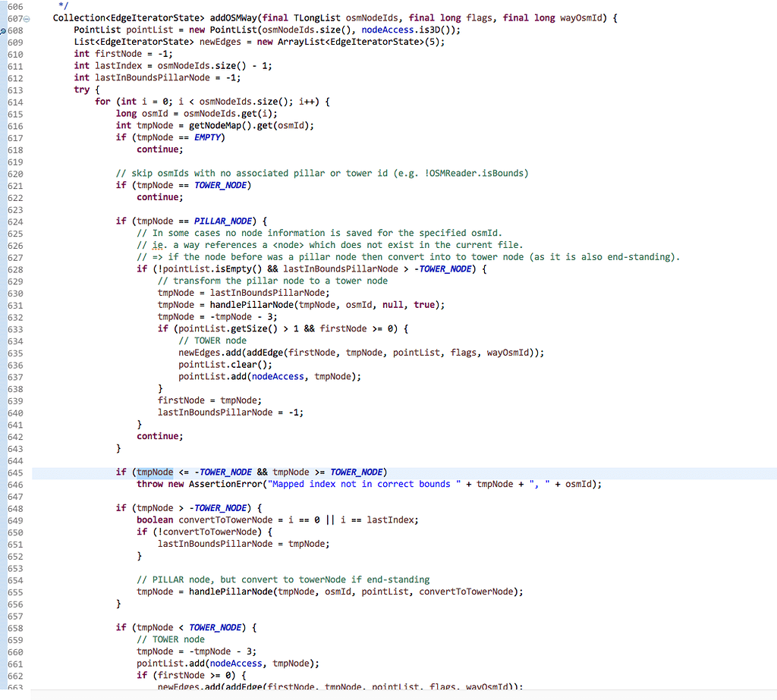Click the marker icon beside line 608
The image size is (777, 700).
pyautogui.click(x=5, y=29)
